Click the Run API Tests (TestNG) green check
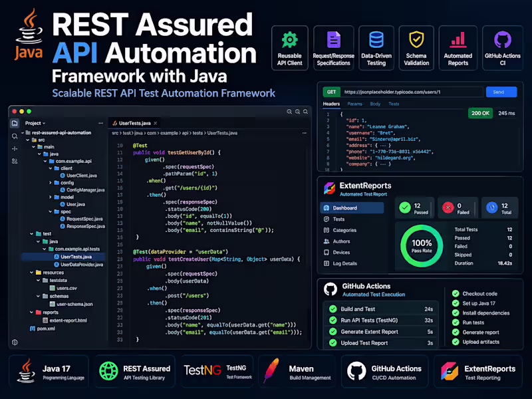 (333, 321)
